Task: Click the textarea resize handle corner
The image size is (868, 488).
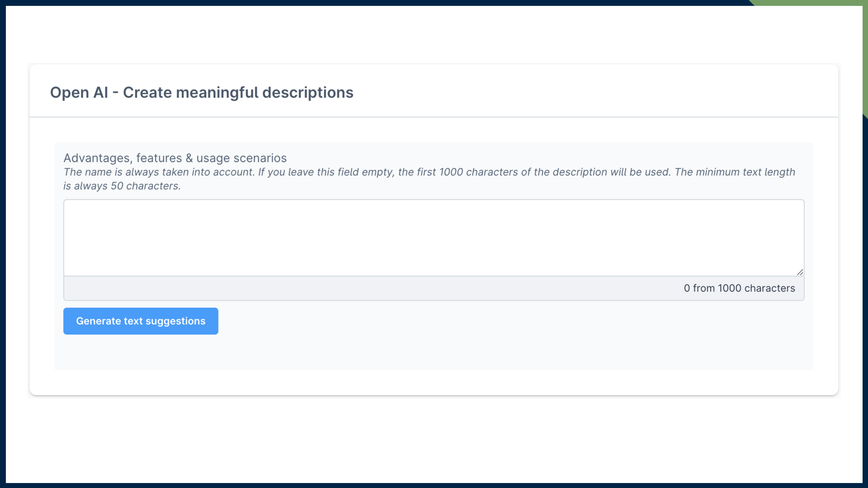Action: [800, 272]
